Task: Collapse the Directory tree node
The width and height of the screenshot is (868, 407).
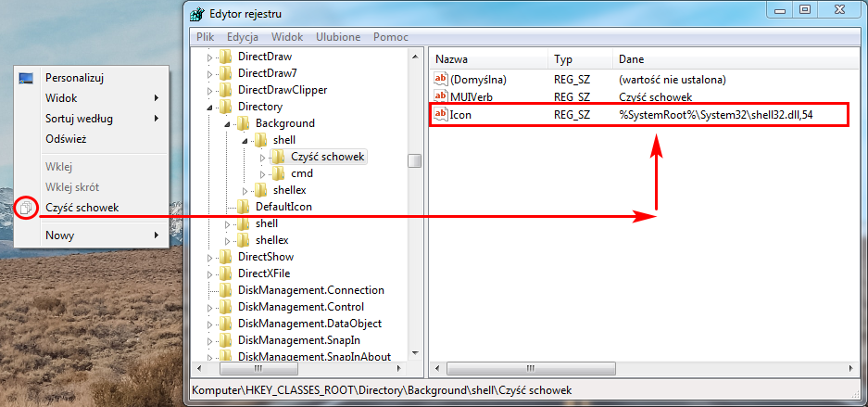Action: (x=209, y=108)
